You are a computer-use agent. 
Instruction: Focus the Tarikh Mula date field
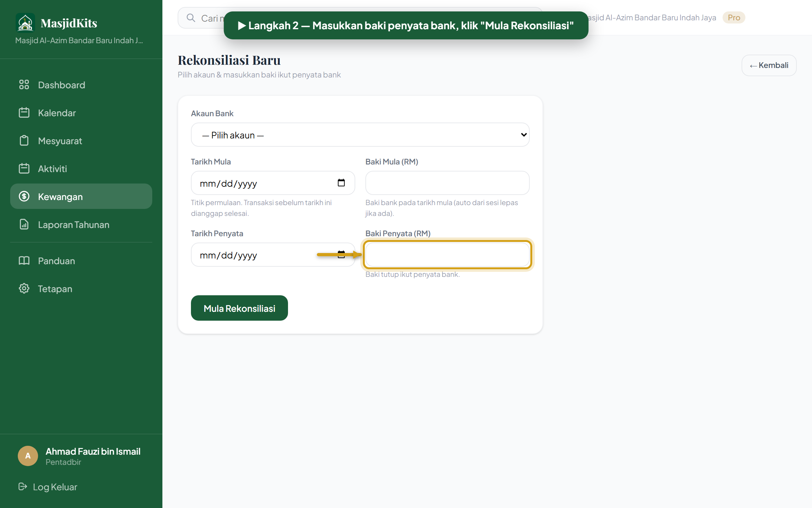coord(273,183)
